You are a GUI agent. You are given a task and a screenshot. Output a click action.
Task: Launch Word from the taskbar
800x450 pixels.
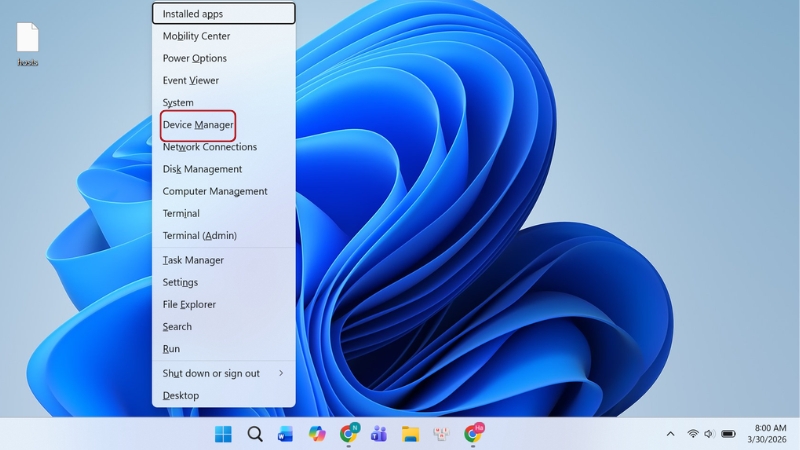point(285,434)
